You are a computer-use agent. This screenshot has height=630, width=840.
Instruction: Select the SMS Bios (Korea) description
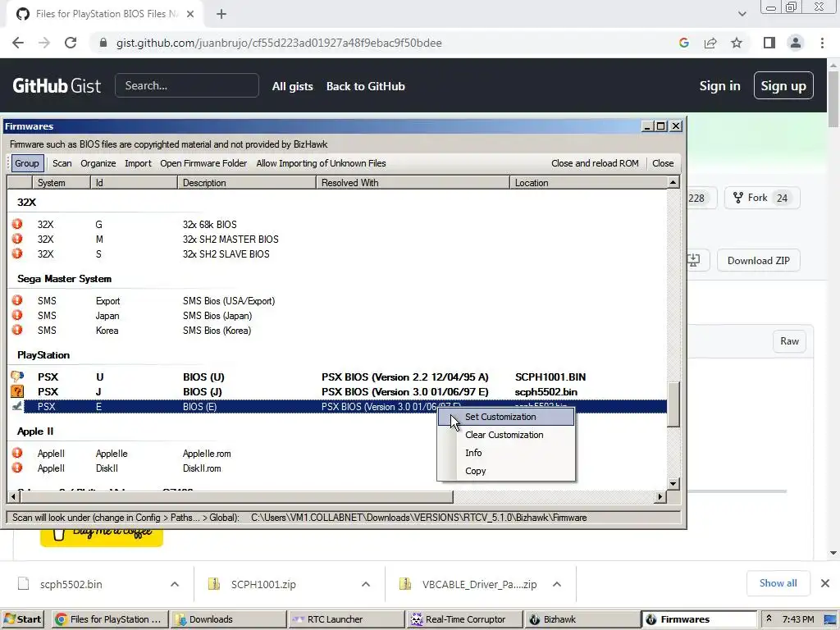217,331
